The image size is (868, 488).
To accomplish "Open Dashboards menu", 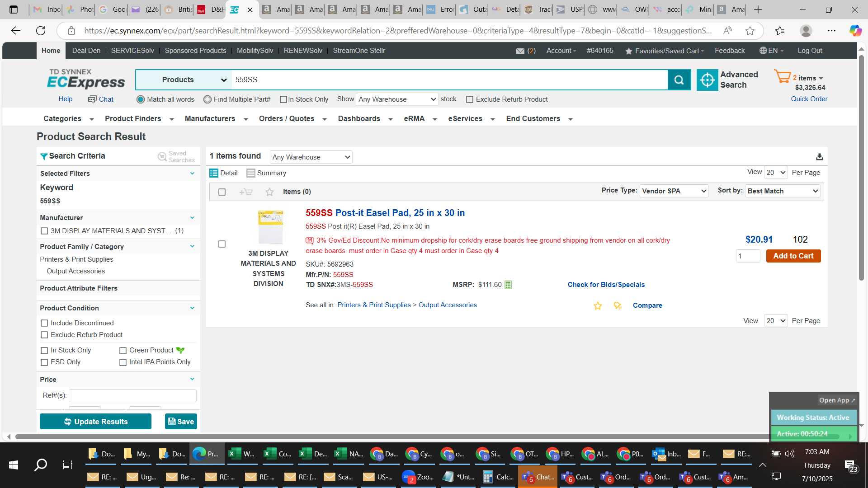I will tap(366, 119).
